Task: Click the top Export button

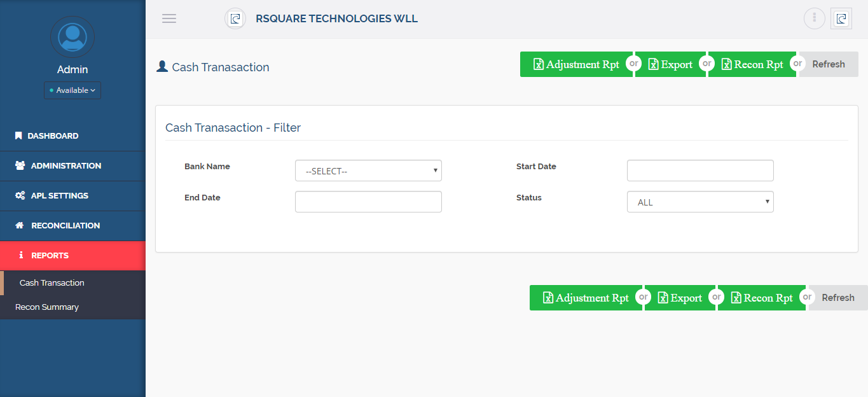Action: [x=671, y=64]
